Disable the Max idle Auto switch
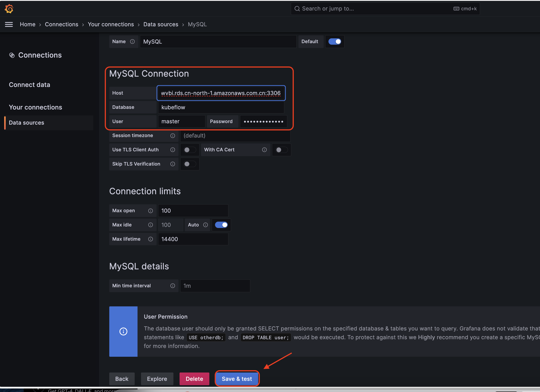Viewport: 540px width, 392px height. click(x=221, y=225)
